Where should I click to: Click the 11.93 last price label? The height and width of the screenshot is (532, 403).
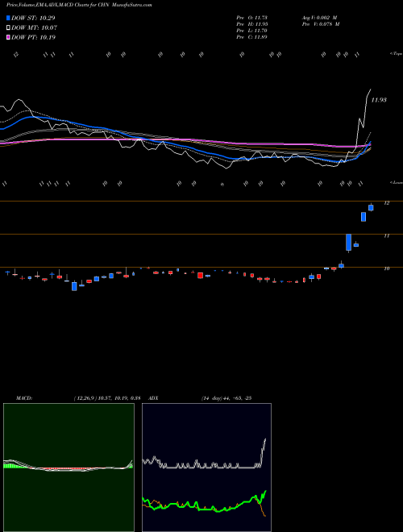[379, 100]
